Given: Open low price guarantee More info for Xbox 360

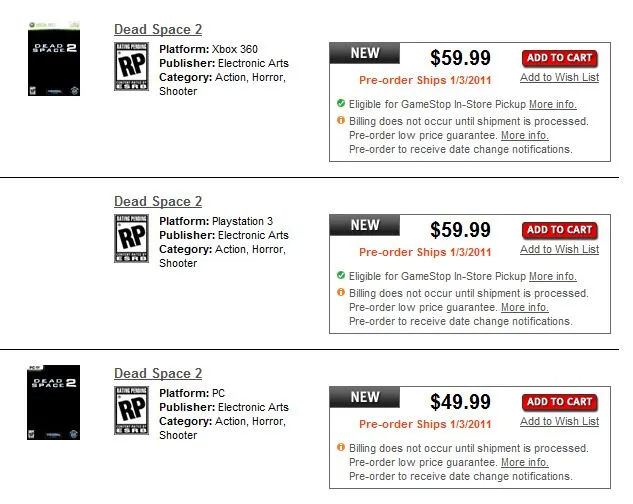Looking at the screenshot, I should (x=524, y=135).
